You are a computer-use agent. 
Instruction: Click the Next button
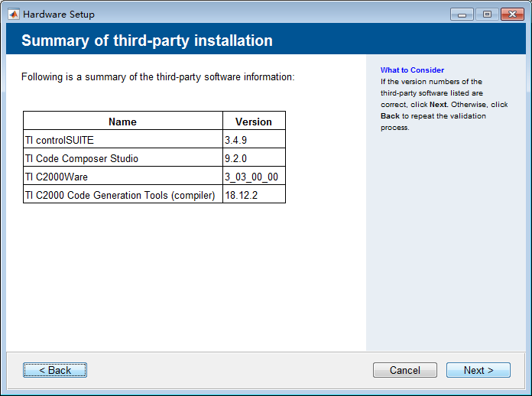(478, 370)
